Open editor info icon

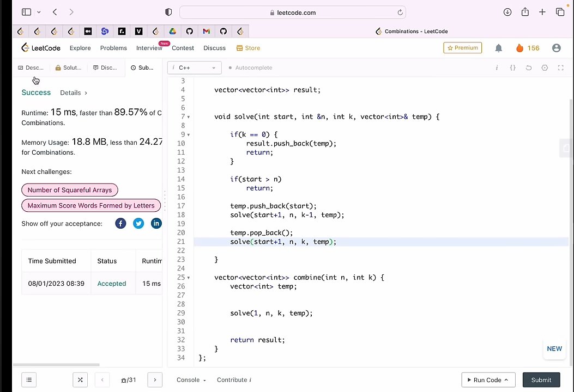[497, 68]
